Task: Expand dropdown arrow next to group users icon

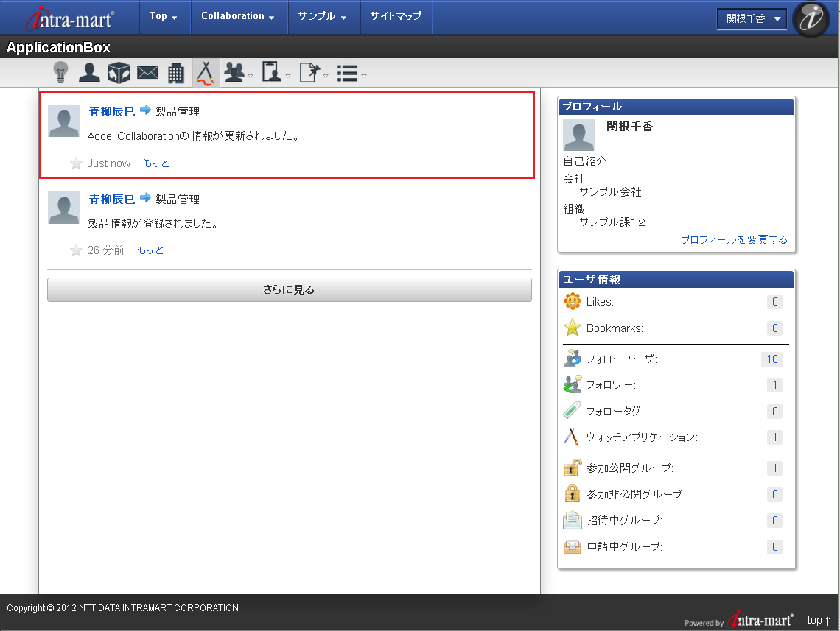Action: tap(251, 76)
